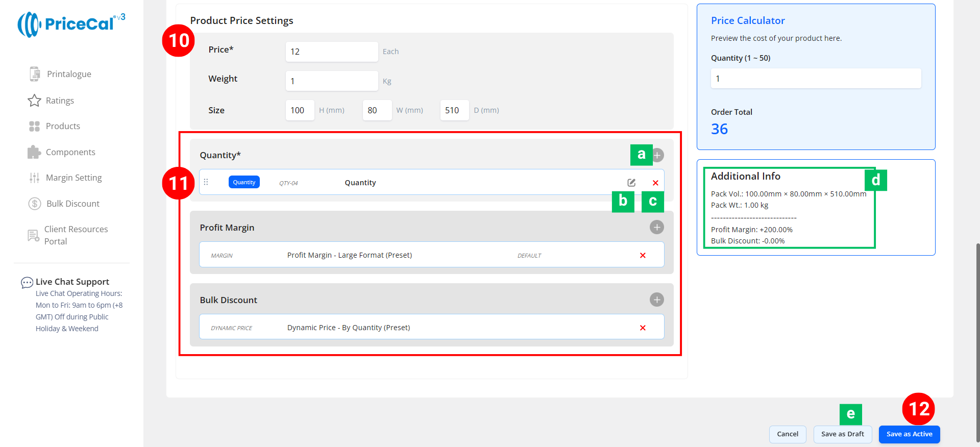Screen dimensions: 980x447
Task: Click the Price Calculator quantity field
Action: pos(815,79)
